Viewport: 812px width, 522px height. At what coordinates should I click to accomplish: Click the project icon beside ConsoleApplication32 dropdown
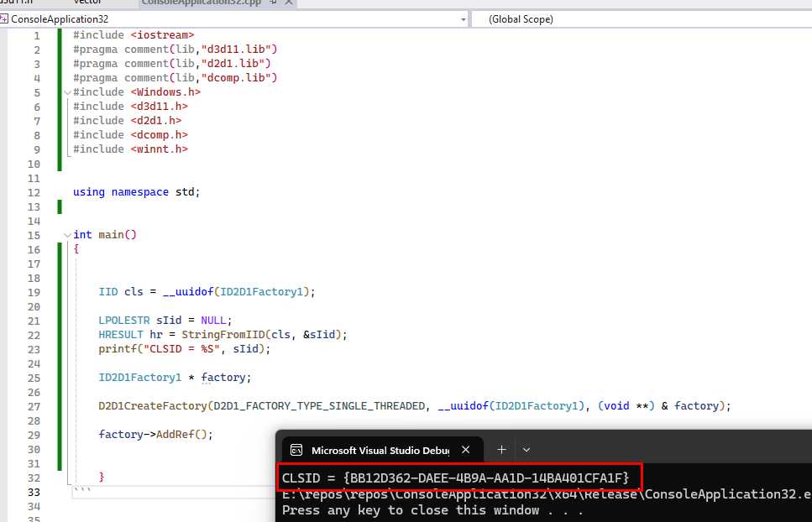6,18
